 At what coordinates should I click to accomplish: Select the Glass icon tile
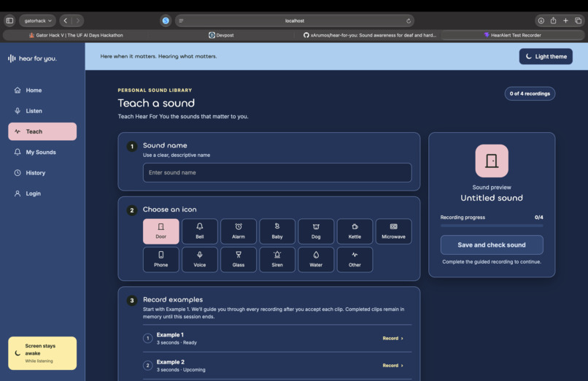click(239, 260)
